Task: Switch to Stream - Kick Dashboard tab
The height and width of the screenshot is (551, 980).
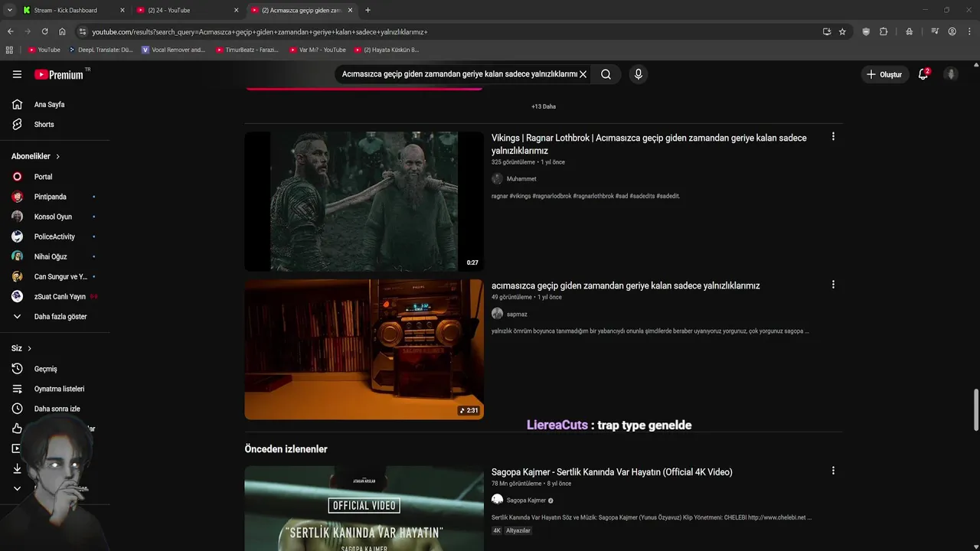Action: tap(65, 10)
